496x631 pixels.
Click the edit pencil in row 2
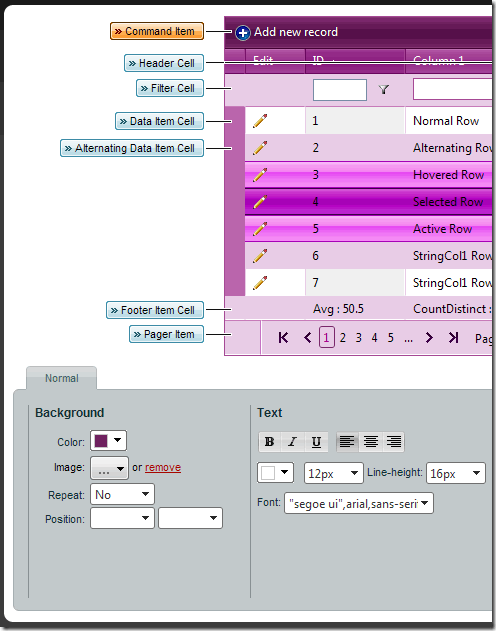point(260,148)
